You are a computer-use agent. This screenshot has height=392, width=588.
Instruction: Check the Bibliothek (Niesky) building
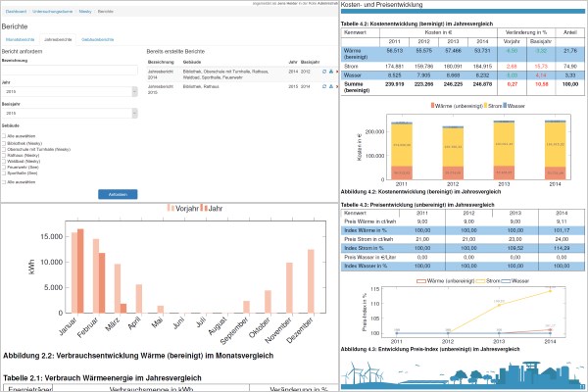[x=6, y=142]
